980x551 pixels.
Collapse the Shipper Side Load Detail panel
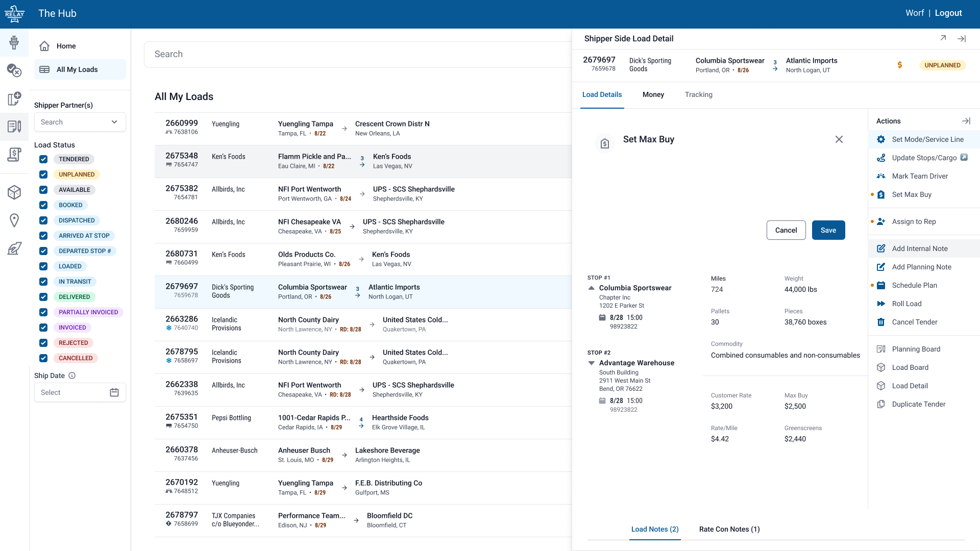(x=962, y=39)
